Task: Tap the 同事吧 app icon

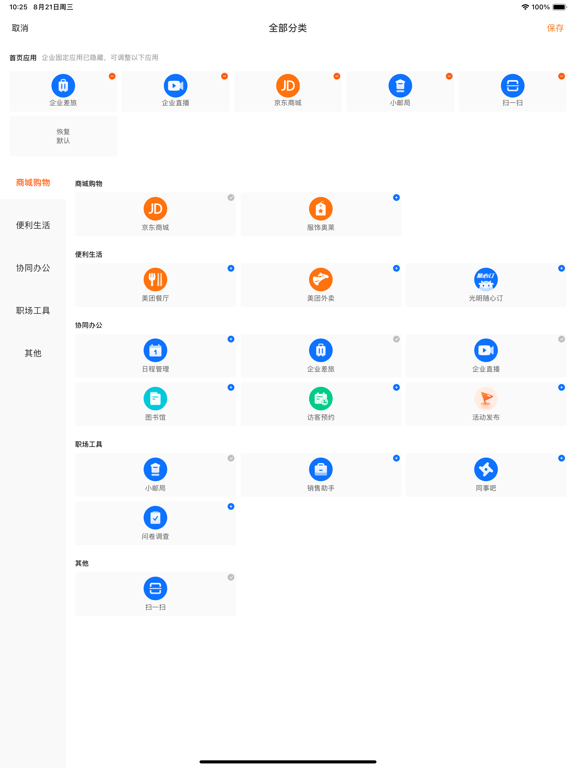Action: pyautogui.click(x=486, y=470)
